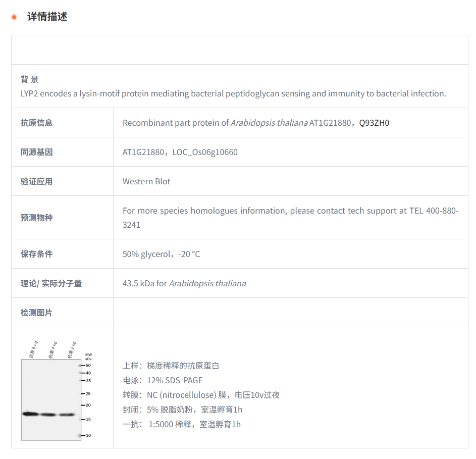Select the 背景 label in the table
The height and width of the screenshot is (459, 476).
29,79
